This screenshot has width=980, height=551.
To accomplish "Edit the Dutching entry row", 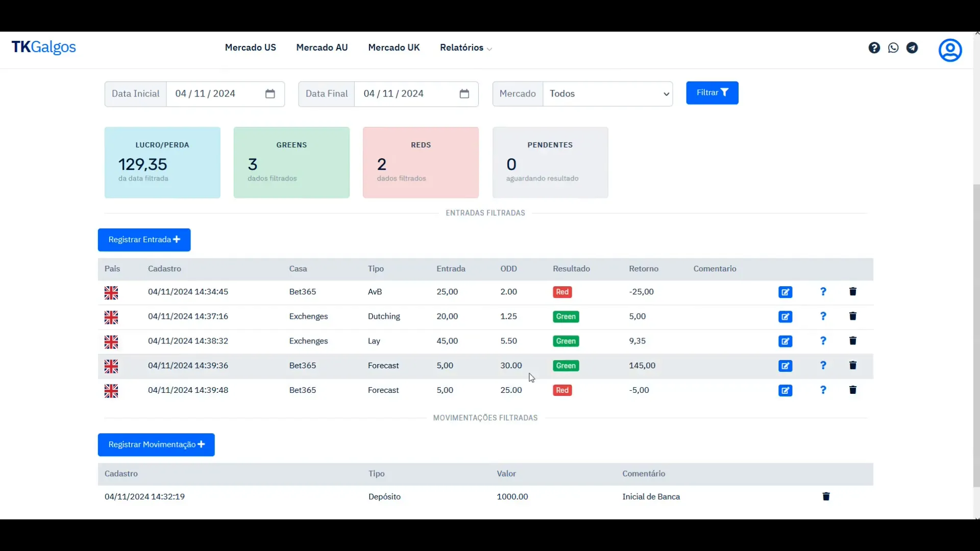I will pyautogui.click(x=785, y=317).
